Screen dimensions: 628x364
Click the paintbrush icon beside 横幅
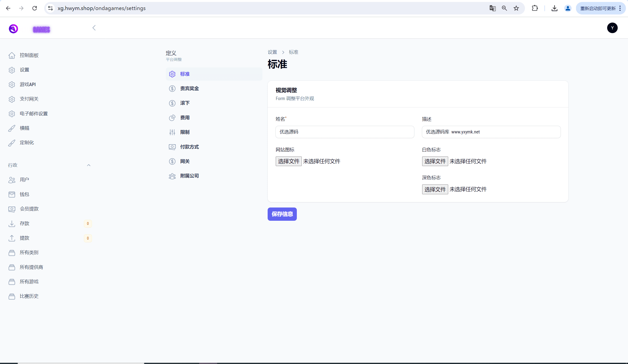click(12, 128)
